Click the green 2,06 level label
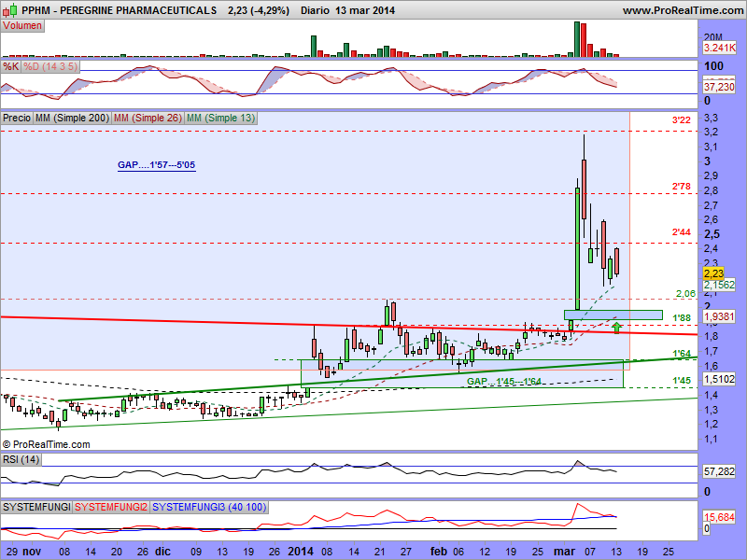Viewport: 747px width, 560px height. (x=685, y=294)
